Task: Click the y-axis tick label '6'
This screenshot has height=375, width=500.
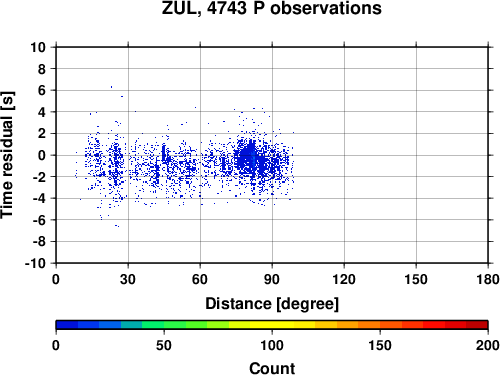Action: coord(42,90)
